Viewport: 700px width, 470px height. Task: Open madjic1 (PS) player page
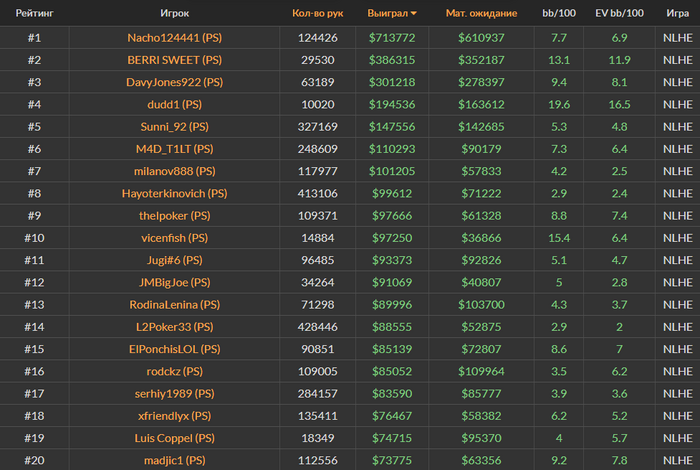click(175, 461)
